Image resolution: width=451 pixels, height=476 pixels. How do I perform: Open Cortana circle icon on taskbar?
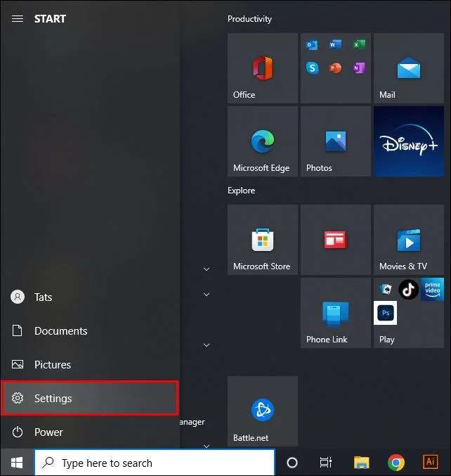pos(292,463)
